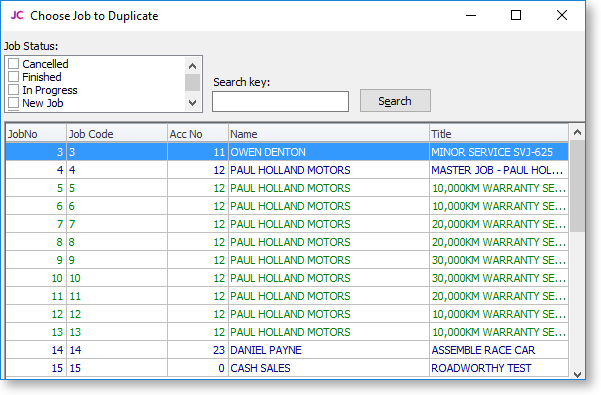Maximize the Choose Job to Duplicate window

click(516, 15)
